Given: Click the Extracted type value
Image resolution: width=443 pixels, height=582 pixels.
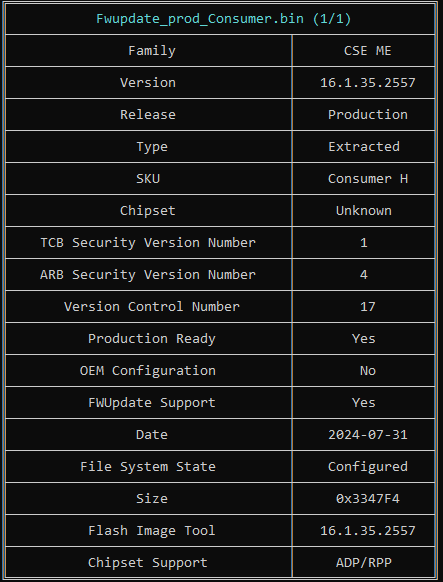Looking at the screenshot, I should 364,146.
